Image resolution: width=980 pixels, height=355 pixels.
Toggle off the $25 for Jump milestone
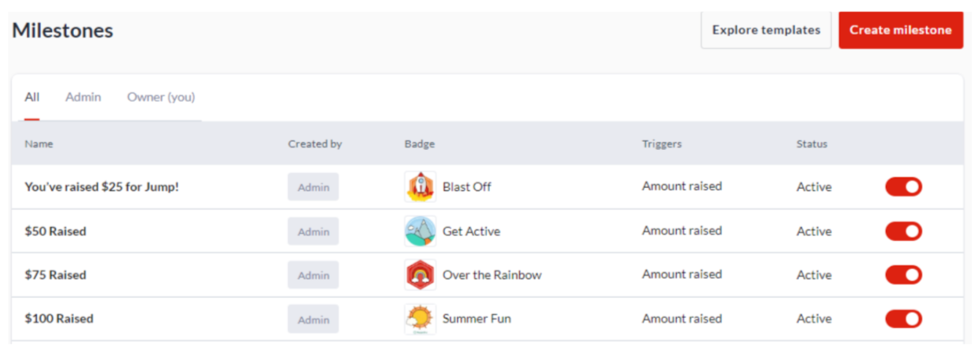point(903,187)
